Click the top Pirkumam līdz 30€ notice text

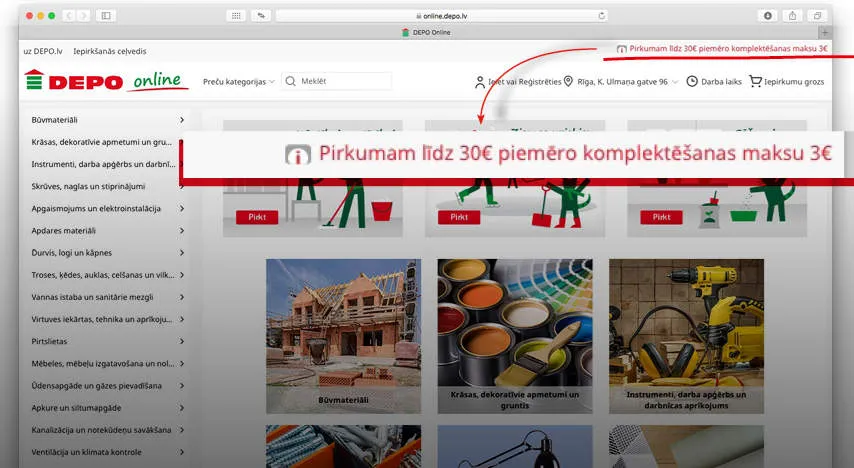(x=728, y=48)
